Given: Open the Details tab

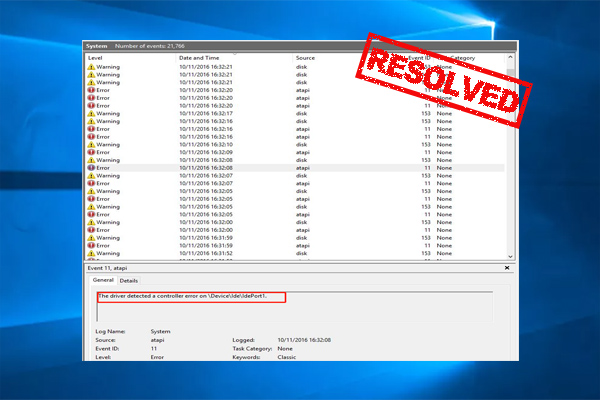Looking at the screenshot, I should 129,281.
